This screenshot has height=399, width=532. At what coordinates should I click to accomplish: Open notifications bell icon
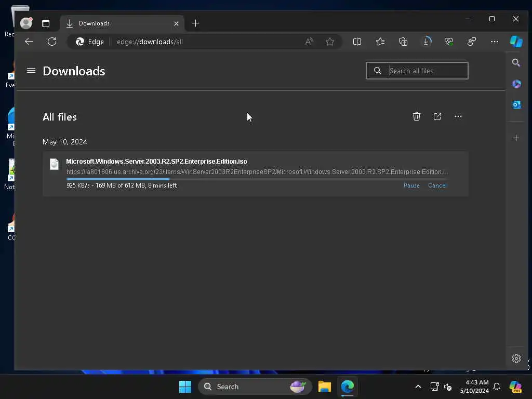[497, 387]
